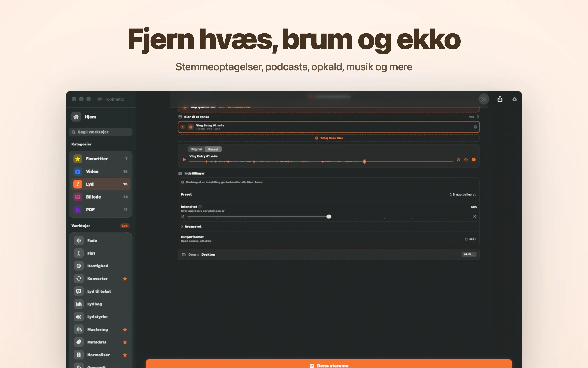The width and height of the screenshot is (588, 368).
Task: Open the Hastighed speed tool
Action: pos(101,266)
